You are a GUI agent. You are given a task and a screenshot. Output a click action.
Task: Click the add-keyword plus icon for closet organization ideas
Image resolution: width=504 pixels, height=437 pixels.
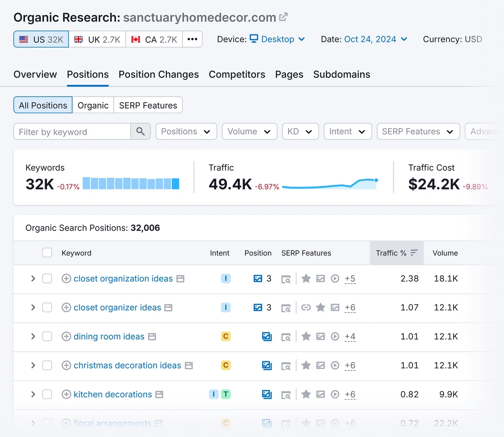[66, 279]
